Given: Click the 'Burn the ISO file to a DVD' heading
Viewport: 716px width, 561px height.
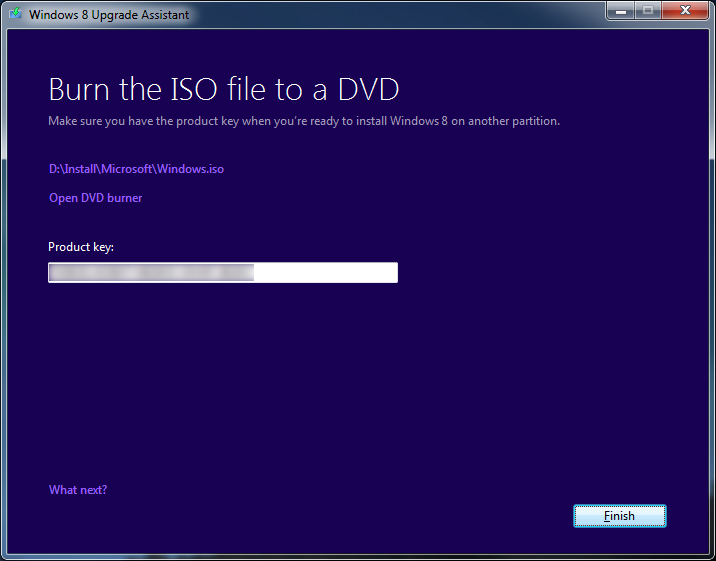Looking at the screenshot, I should click(224, 89).
